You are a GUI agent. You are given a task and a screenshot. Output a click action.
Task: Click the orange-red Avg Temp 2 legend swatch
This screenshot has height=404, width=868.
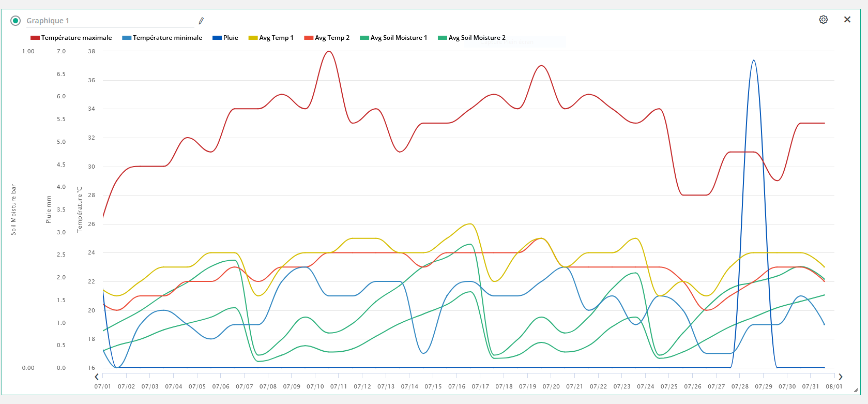pos(309,38)
